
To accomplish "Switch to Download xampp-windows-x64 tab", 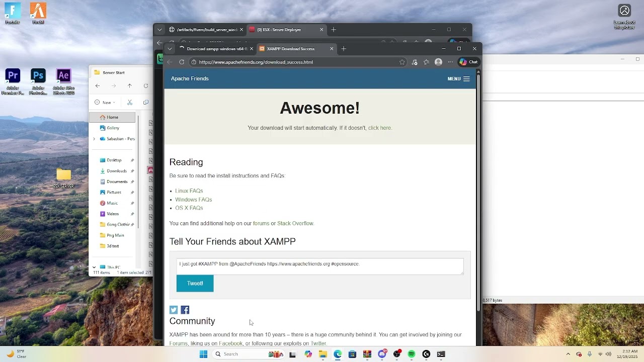I will [216, 49].
